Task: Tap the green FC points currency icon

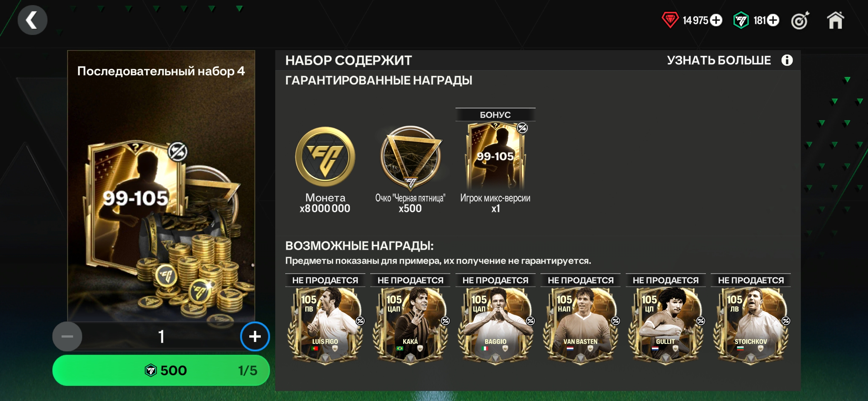Action: point(741,20)
